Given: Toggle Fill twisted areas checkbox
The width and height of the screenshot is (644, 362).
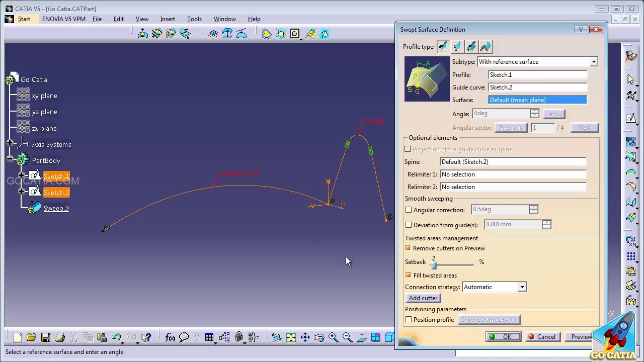Looking at the screenshot, I should point(408,275).
